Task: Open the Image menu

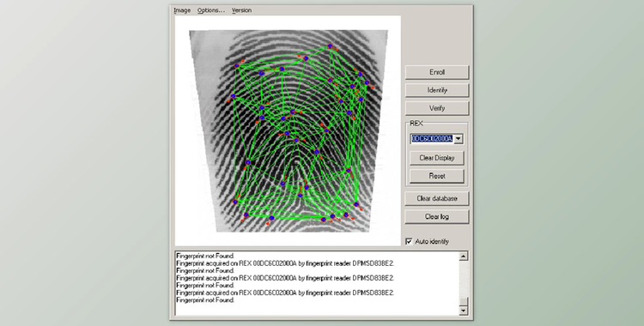Action: point(182,10)
